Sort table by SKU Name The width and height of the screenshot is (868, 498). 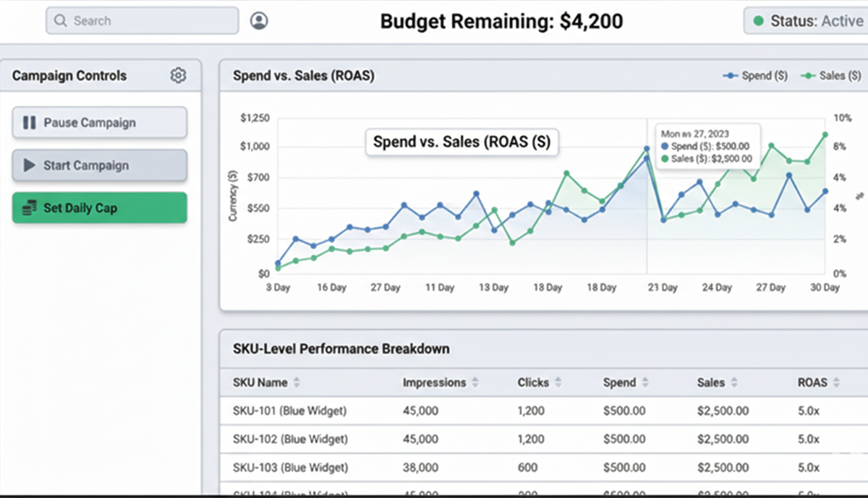point(296,383)
